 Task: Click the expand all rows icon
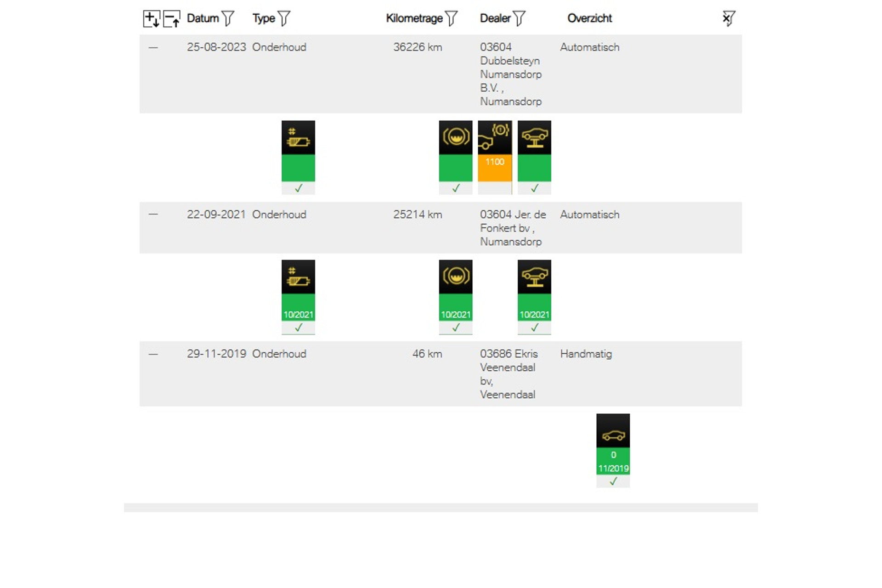coord(151,19)
